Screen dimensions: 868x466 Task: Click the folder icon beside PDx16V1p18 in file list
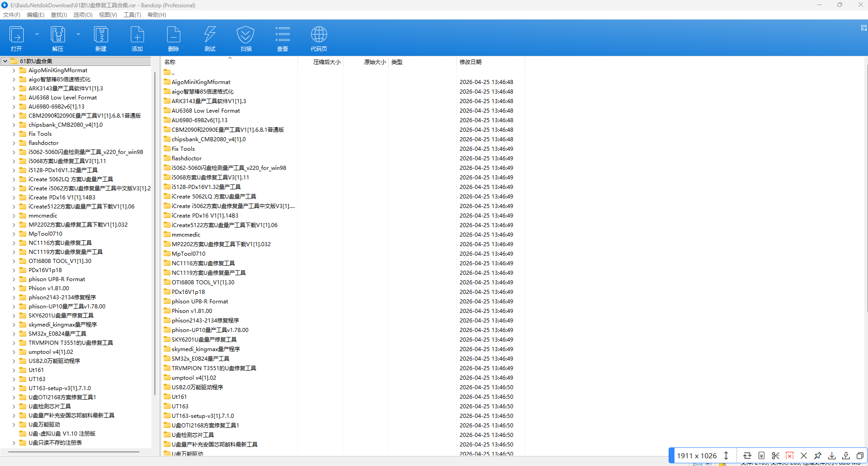pyautogui.click(x=167, y=292)
